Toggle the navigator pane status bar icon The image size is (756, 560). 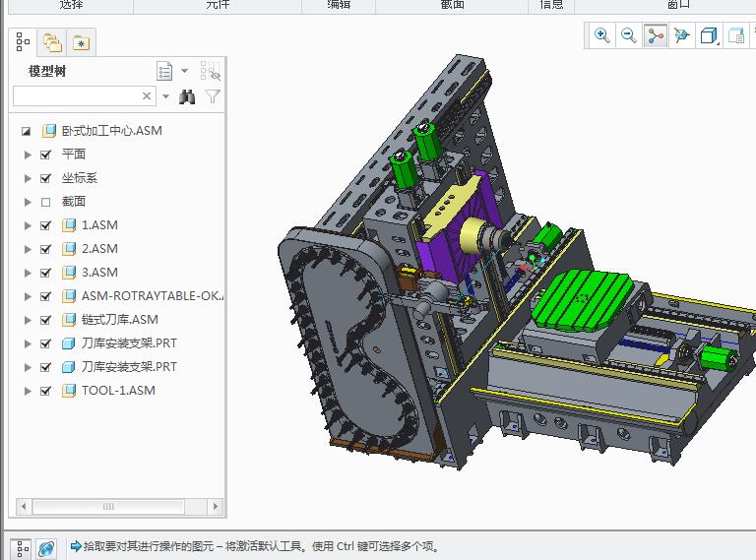(x=23, y=548)
